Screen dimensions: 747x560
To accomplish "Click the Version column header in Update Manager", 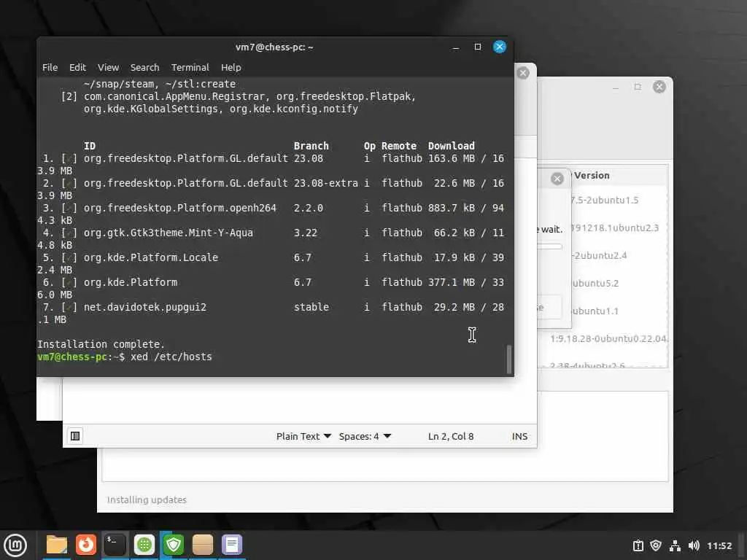I will [x=592, y=175].
